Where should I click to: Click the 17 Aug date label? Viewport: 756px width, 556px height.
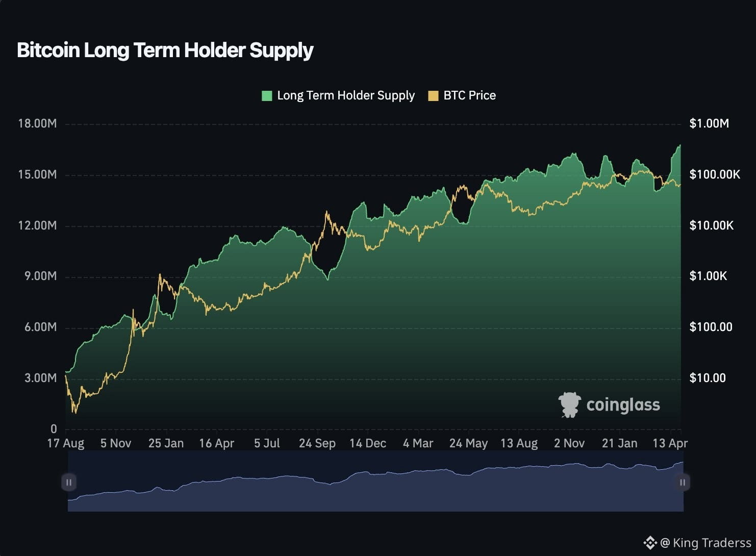click(x=66, y=443)
